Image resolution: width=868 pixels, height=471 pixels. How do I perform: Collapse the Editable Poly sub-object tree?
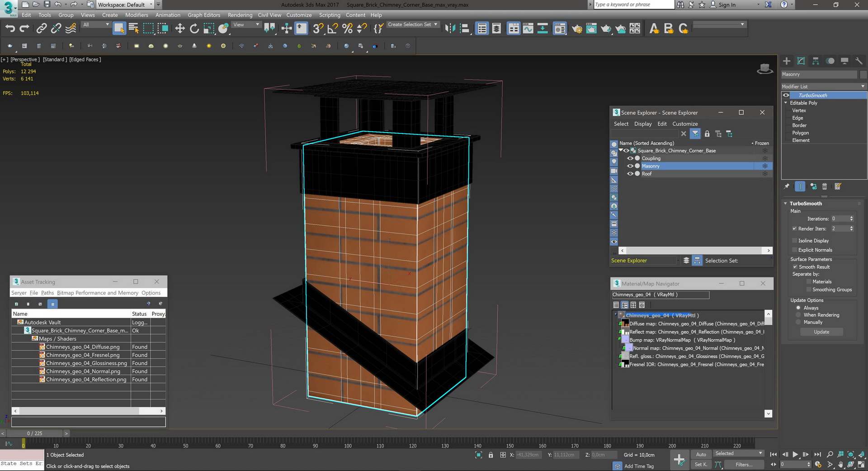click(x=786, y=103)
